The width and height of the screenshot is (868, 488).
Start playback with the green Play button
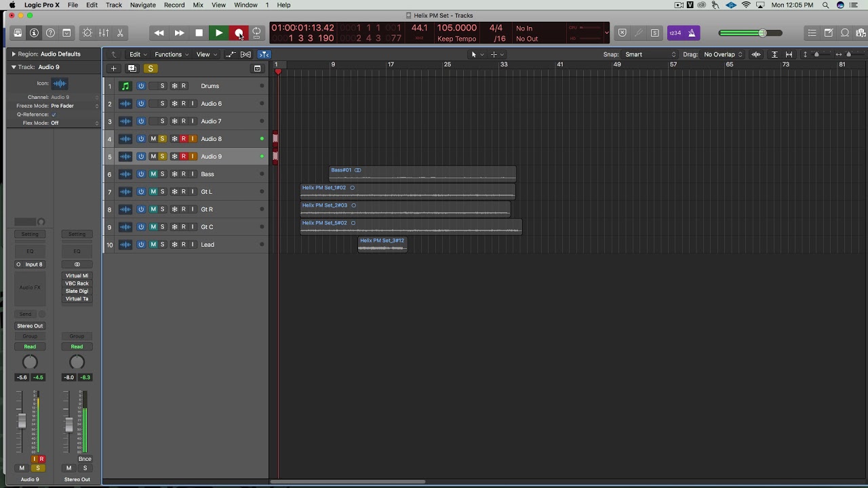tap(218, 33)
